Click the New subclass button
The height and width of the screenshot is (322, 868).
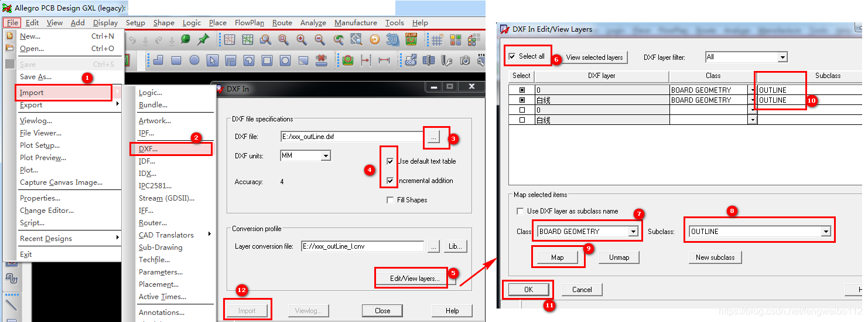tap(715, 257)
